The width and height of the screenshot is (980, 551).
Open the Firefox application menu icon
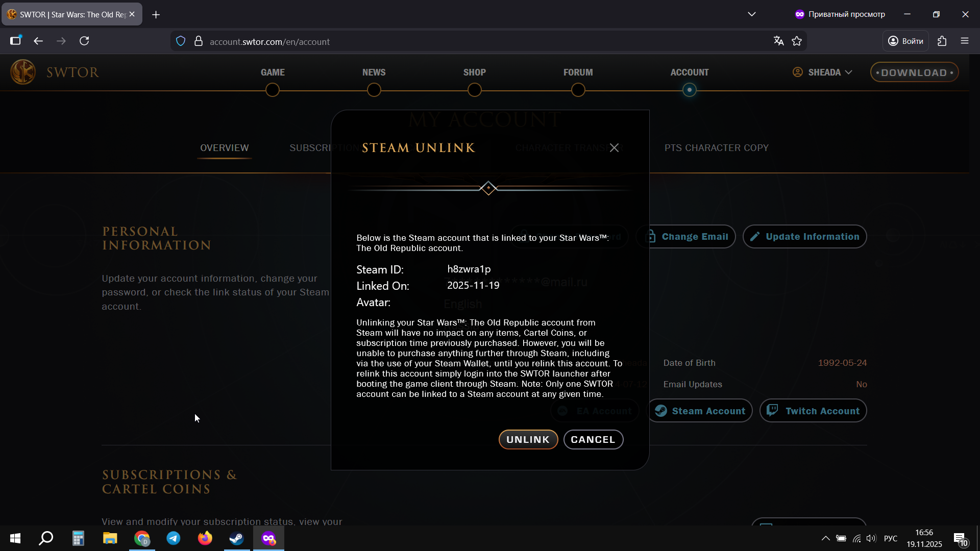click(964, 41)
